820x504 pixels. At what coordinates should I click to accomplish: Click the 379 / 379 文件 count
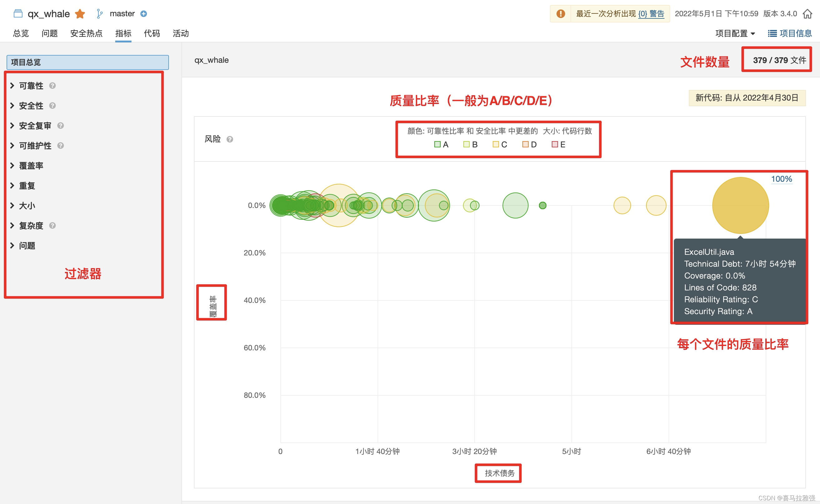click(779, 60)
